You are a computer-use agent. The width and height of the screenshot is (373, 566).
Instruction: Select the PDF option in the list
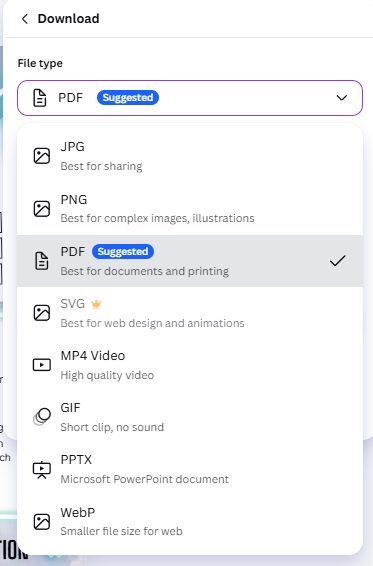coord(190,261)
